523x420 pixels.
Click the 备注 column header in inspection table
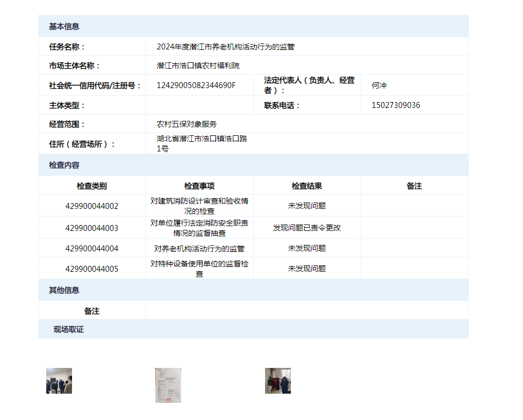(x=414, y=186)
